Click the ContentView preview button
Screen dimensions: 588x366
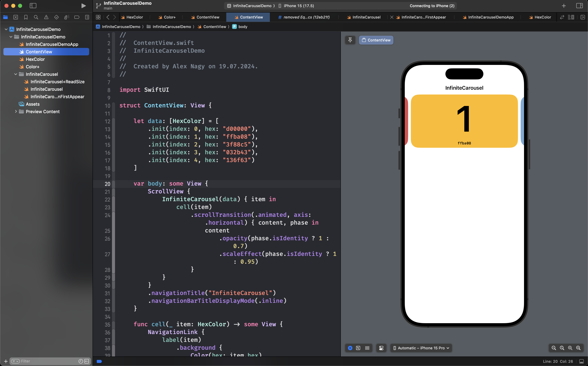[x=376, y=40]
